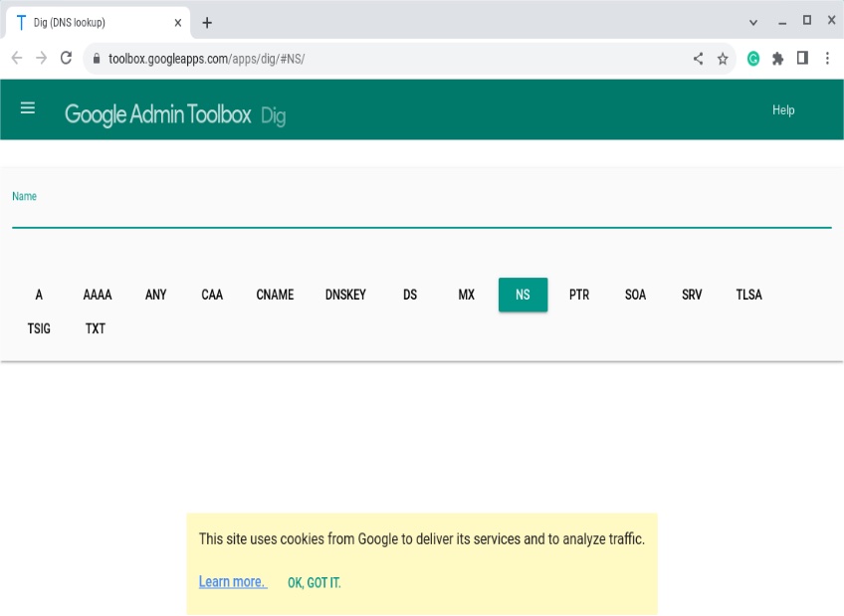
Task: Expand the tab search chevron
Action: click(x=753, y=23)
